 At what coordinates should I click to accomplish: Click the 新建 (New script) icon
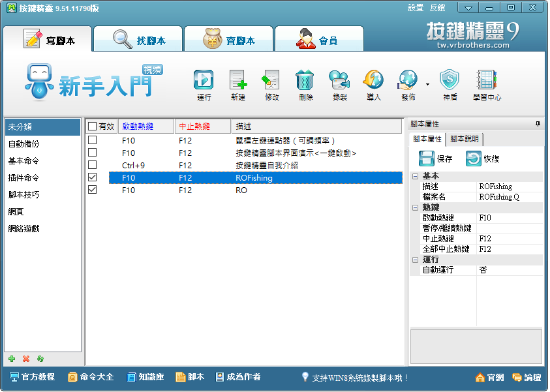[238, 80]
